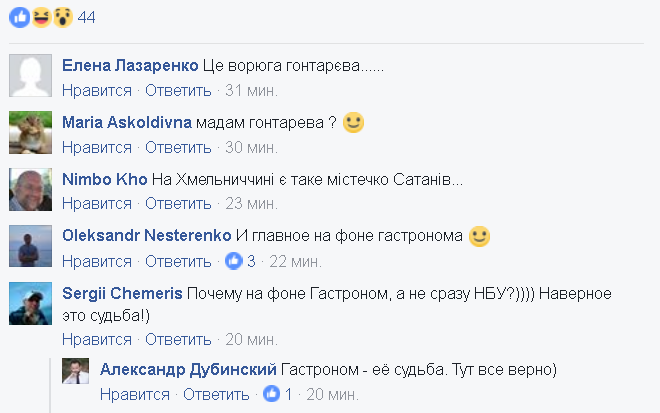Click smiley emoji in Oleksandr Nesterenko's comment
Viewport: 660px width, 413px height.
tap(480, 237)
